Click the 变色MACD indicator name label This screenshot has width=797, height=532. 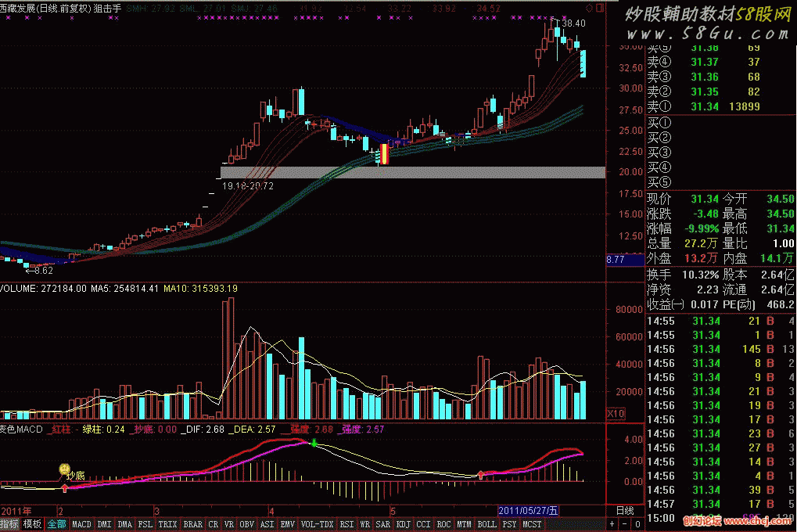coord(21,430)
